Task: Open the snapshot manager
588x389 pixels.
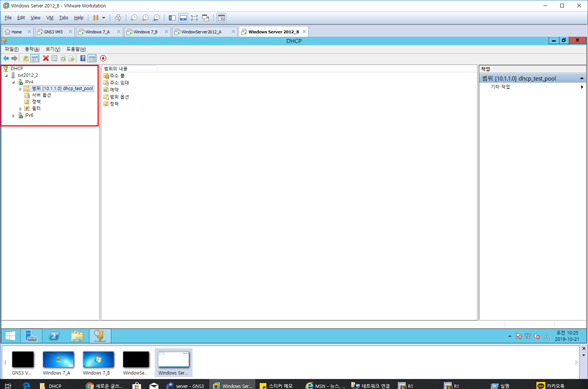Action: click(156, 18)
